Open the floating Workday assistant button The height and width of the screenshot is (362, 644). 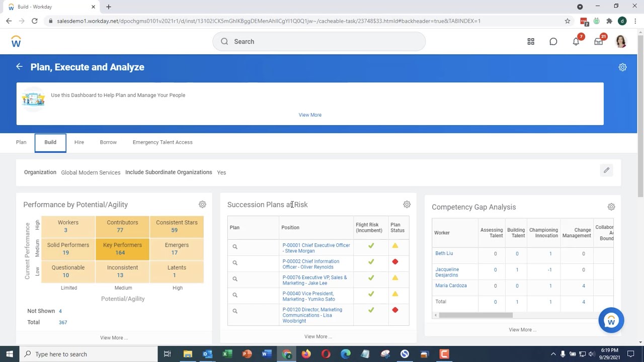611,320
